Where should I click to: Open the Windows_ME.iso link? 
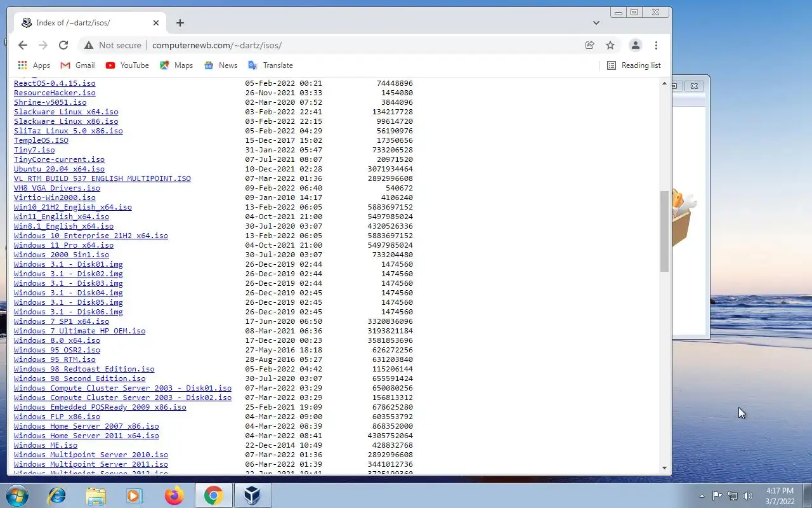pyautogui.click(x=46, y=445)
